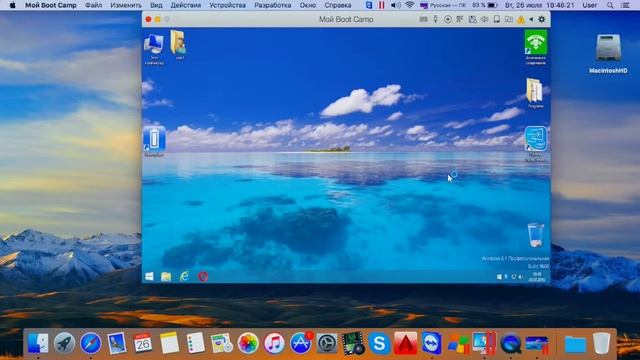Open Reminders in the Dock

tap(196, 343)
